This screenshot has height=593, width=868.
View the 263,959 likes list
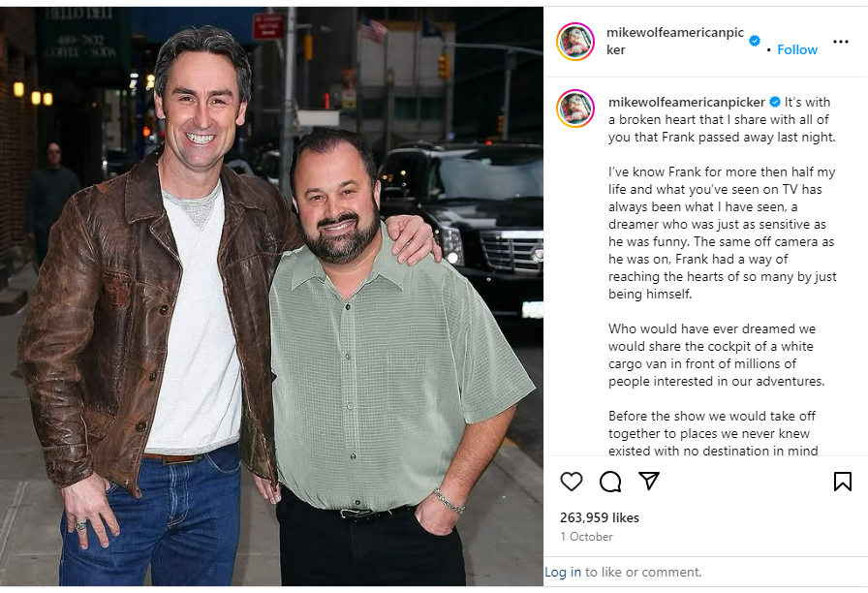click(600, 517)
